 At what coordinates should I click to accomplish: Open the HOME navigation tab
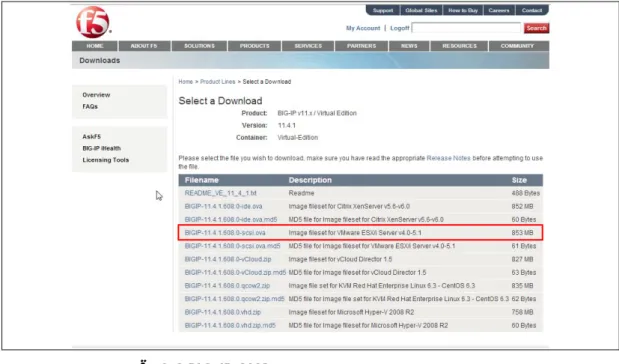95,46
